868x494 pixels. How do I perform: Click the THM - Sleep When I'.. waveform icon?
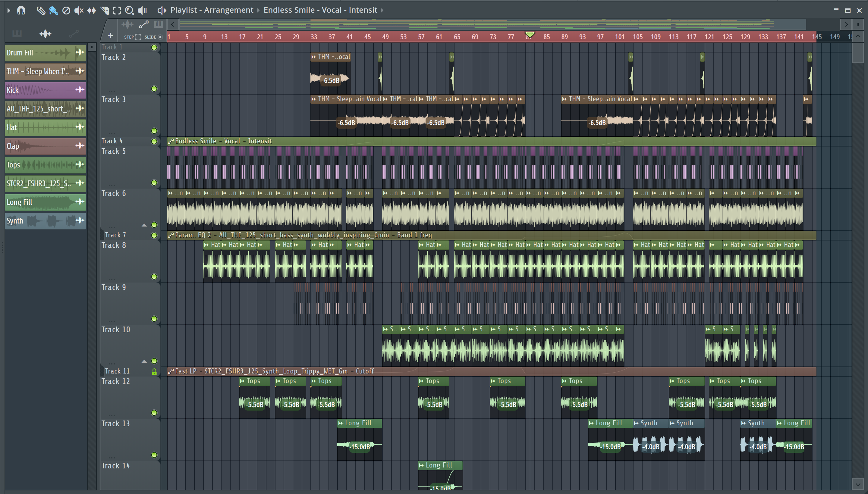click(80, 71)
